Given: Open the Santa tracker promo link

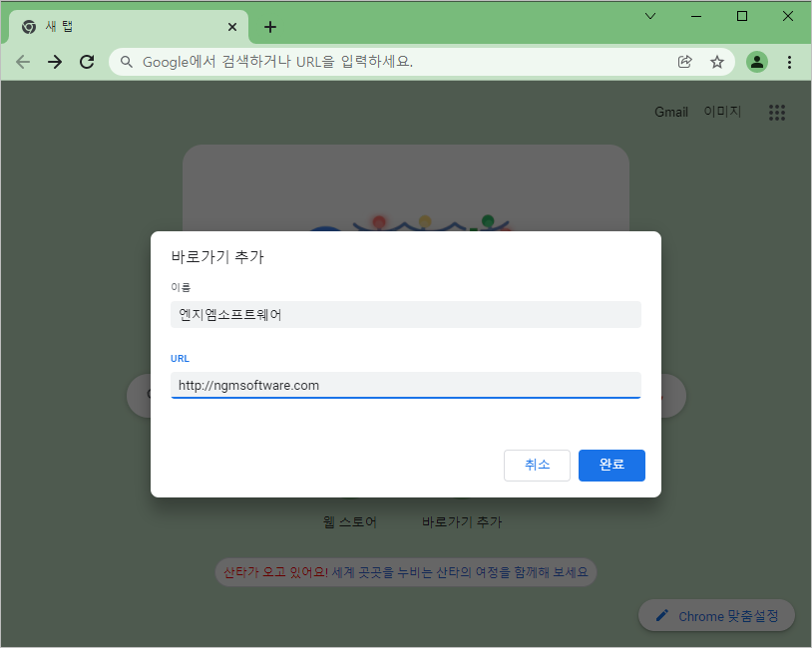Looking at the screenshot, I should click(x=406, y=572).
